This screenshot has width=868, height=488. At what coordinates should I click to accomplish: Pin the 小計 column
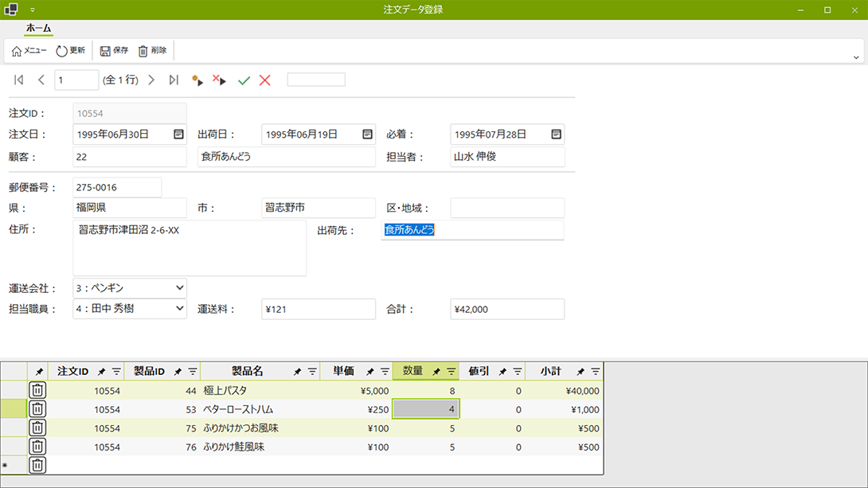click(x=581, y=372)
